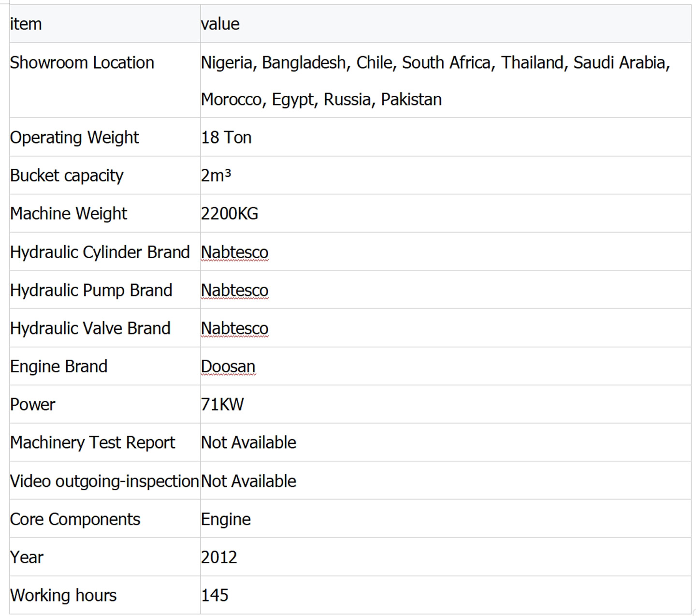Select 'Hydraulic Cylinder Brand' label
The width and height of the screenshot is (696, 616).
[100, 252]
